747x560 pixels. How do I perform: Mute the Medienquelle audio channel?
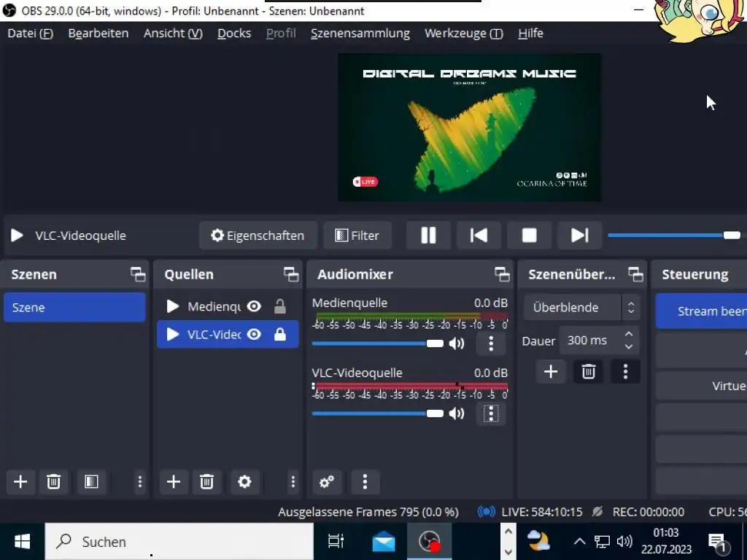[x=457, y=343]
